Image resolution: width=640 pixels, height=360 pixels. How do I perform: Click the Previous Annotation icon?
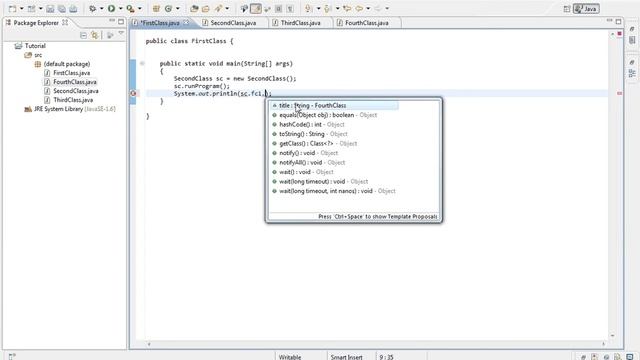point(327,9)
